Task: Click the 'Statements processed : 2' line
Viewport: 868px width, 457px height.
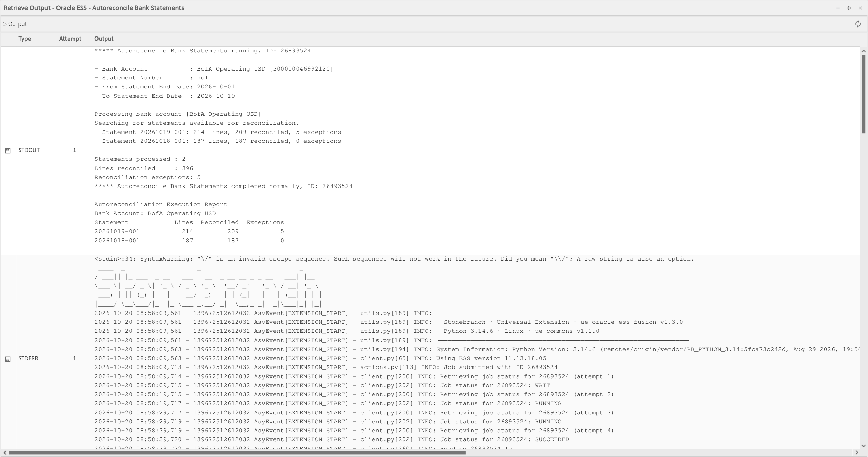Action: 140,159
